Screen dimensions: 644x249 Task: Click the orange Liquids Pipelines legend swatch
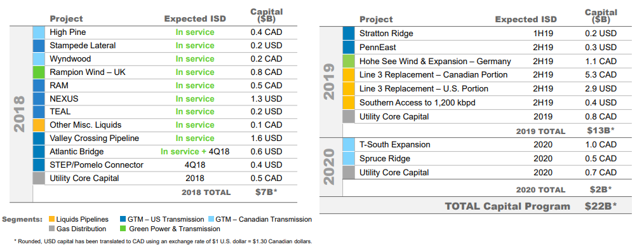coord(51,219)
